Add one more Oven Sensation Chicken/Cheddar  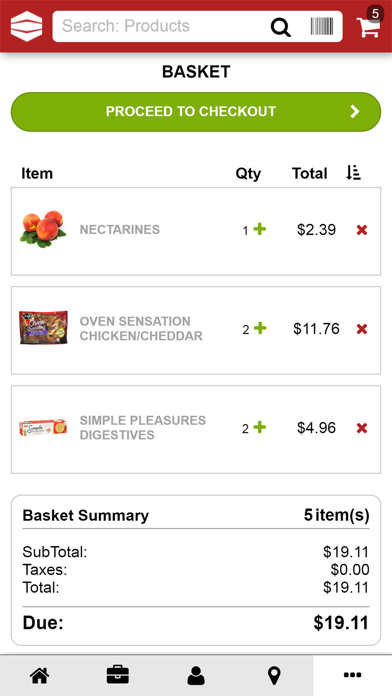[x=260, y=328]
